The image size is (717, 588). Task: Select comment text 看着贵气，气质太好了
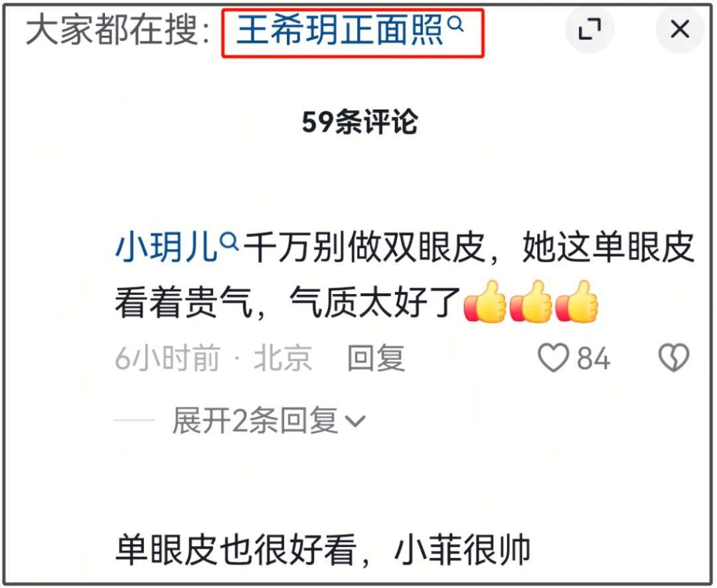[x=287, y=303]
